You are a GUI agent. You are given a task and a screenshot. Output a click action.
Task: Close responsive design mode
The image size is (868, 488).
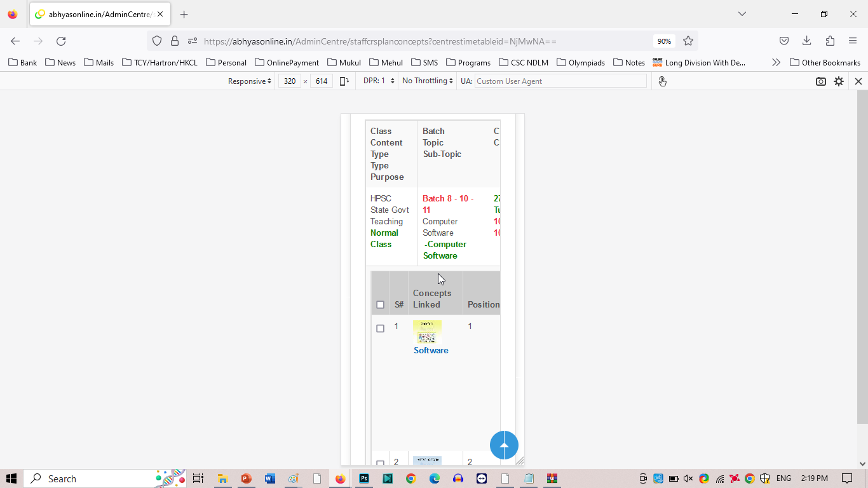(x=858, y=81)
